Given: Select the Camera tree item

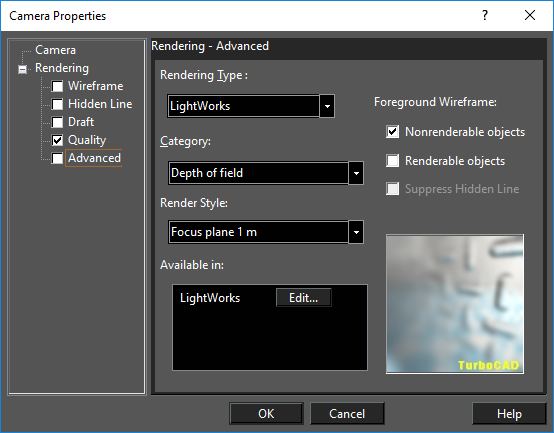Looking at the screenshot, I should 55,50.
